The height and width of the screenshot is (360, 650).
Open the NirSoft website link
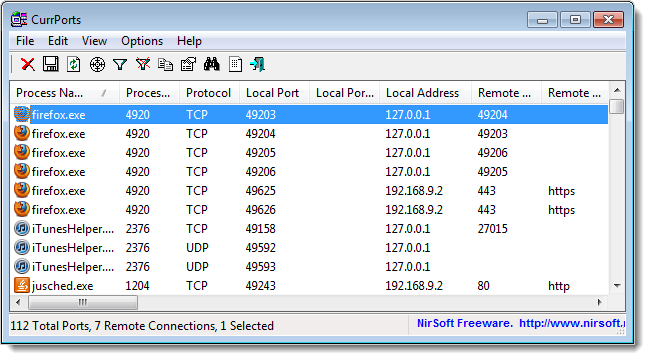572,324
